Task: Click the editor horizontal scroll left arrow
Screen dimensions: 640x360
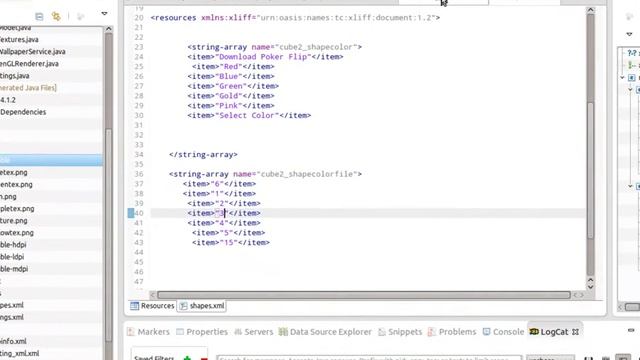Action: 152,295
